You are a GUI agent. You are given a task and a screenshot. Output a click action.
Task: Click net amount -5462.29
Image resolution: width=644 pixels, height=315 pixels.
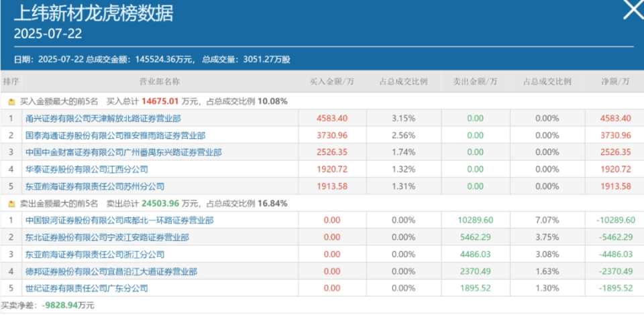point(616,237)
